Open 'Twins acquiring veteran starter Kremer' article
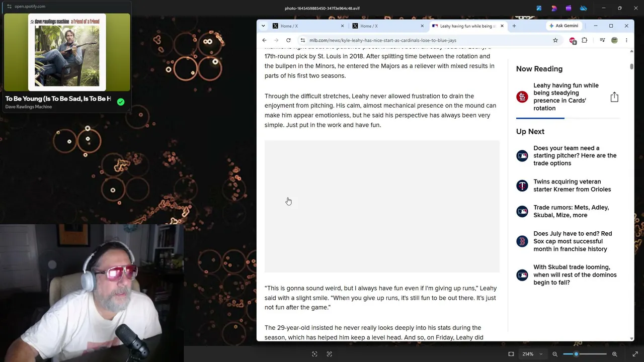The height and width of the screenshot is (362, 644). tap(572, 186)
